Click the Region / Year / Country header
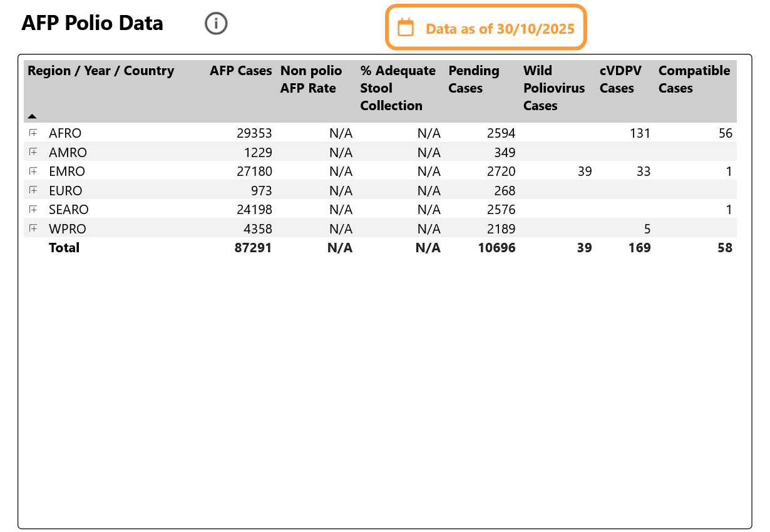770x532 pixels. point(101,71)
